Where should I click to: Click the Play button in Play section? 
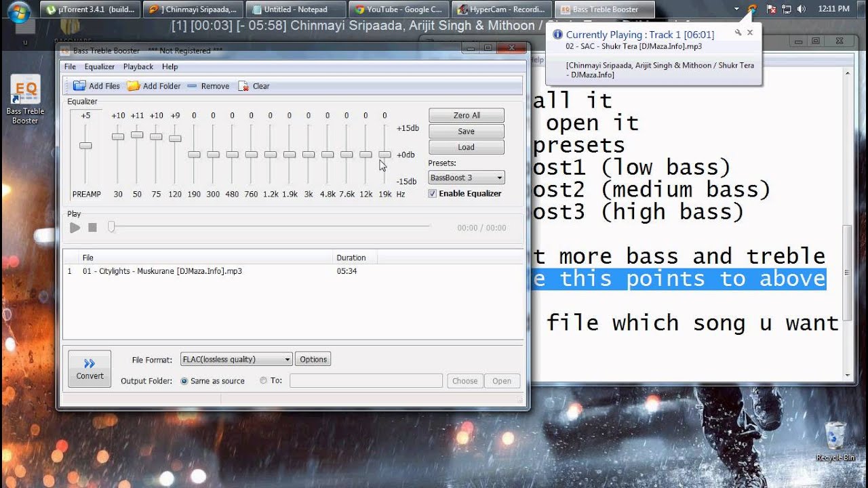(x=75, y=228)
